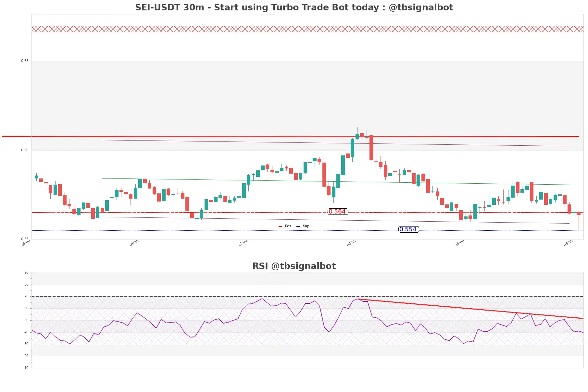Click the 0.55 price axis label
This screenshot has width=588, height=392.
click(25, 239)
